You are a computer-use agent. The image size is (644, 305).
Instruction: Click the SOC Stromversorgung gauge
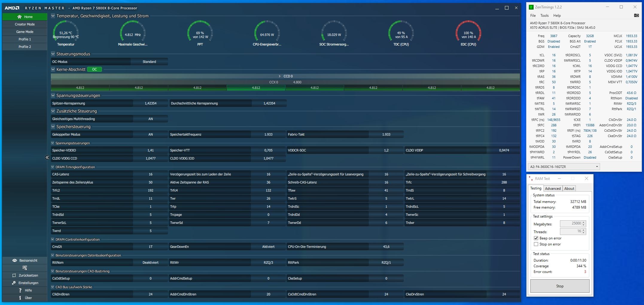click(x=334, y=33)
